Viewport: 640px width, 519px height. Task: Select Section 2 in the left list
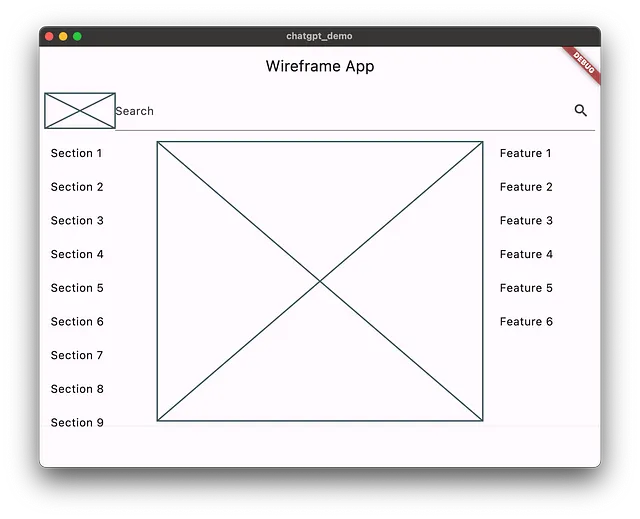click(77, 187)
